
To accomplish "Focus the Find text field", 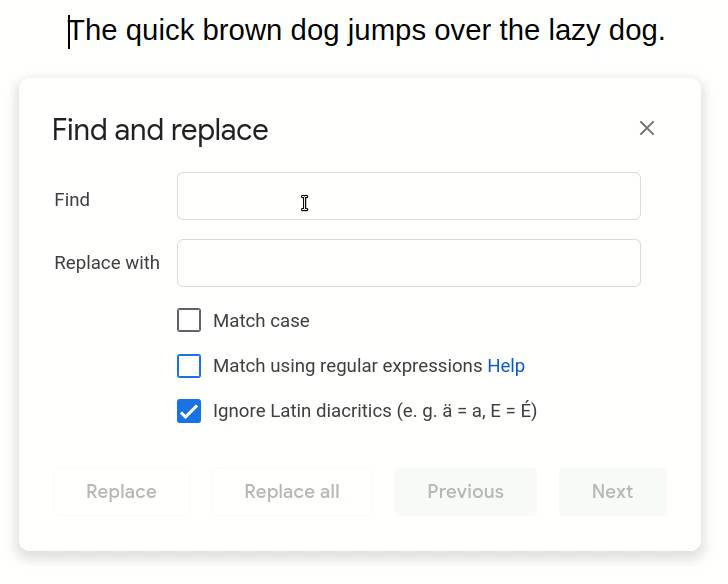I will pos(409,196).
